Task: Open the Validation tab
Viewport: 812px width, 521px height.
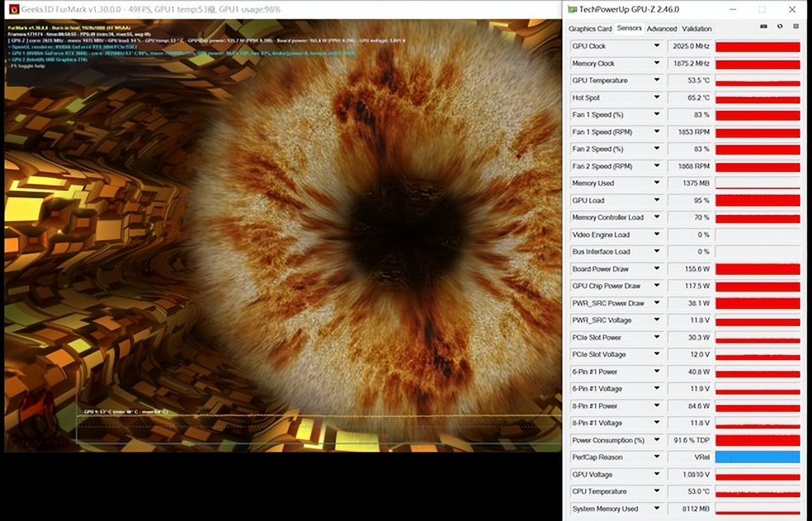Action: tap(697, 29)
